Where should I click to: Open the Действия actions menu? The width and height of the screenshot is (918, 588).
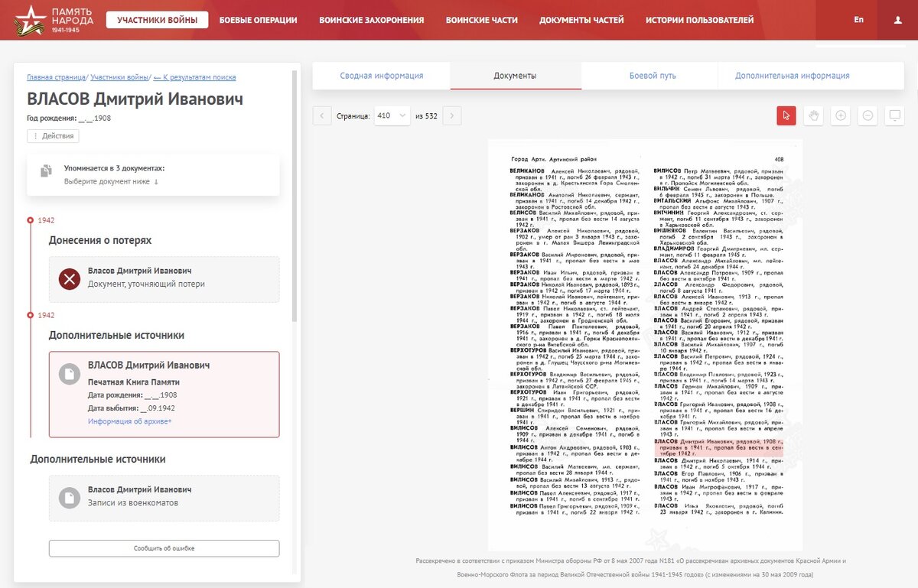point(53,136)
